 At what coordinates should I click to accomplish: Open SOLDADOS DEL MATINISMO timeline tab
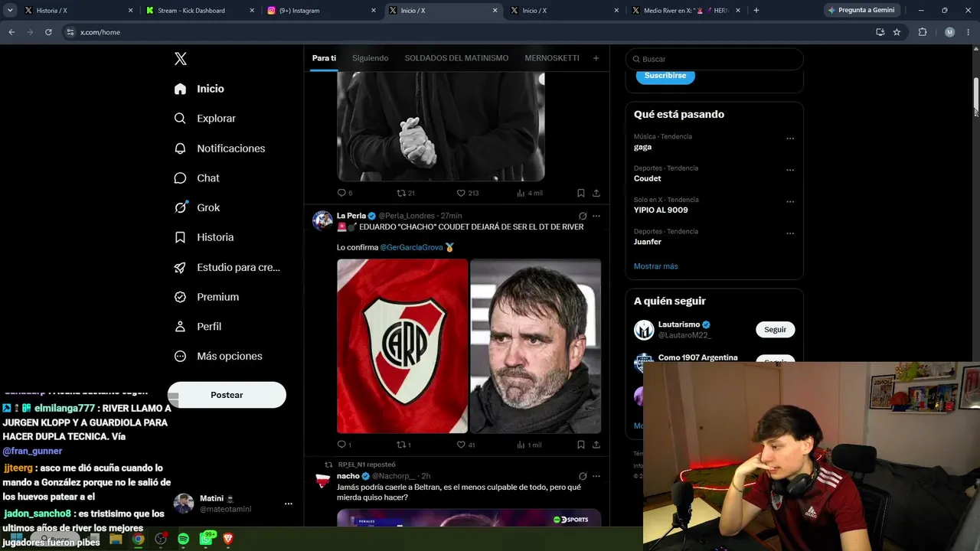click(x=456, y=58)
